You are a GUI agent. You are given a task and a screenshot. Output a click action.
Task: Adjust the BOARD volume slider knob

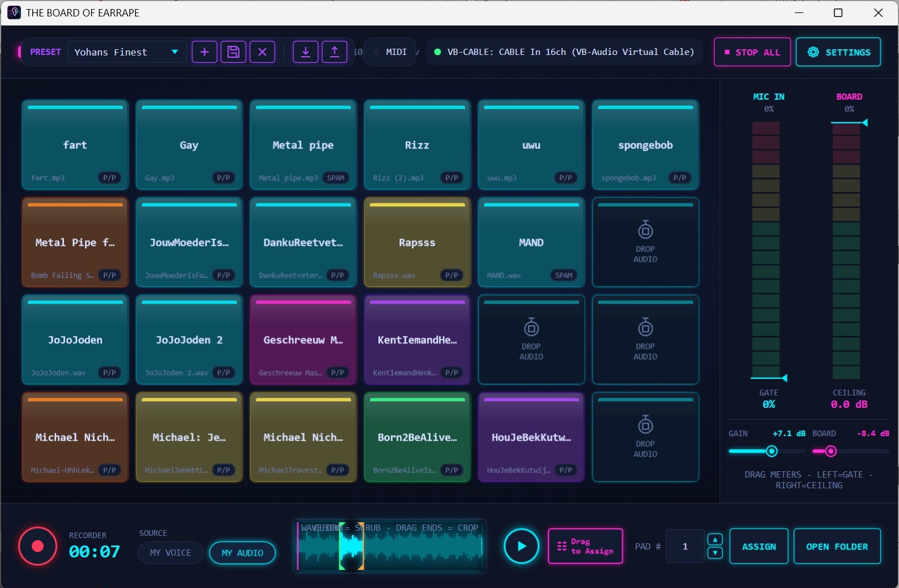click(830, 451)
